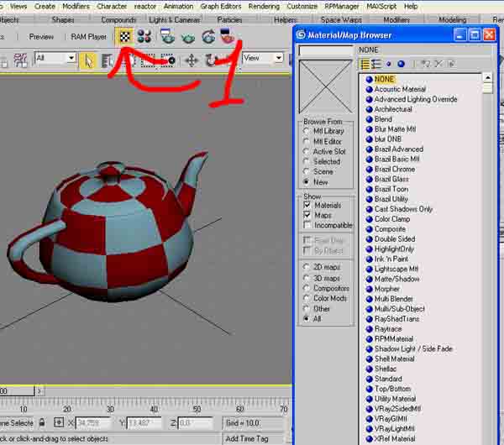Switch browser to View Small Icons mode
504x445 pixels.
(389, 65)
